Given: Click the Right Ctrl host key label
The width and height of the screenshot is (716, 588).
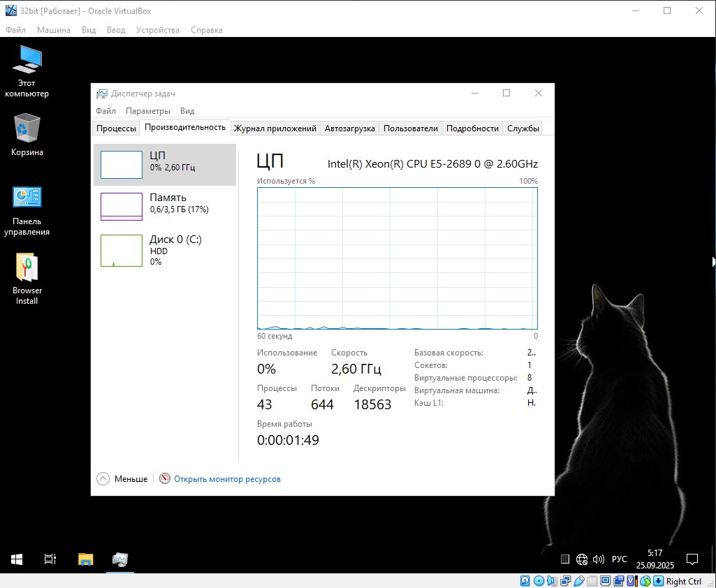Looking at the screenshot, I should (684, 581).
